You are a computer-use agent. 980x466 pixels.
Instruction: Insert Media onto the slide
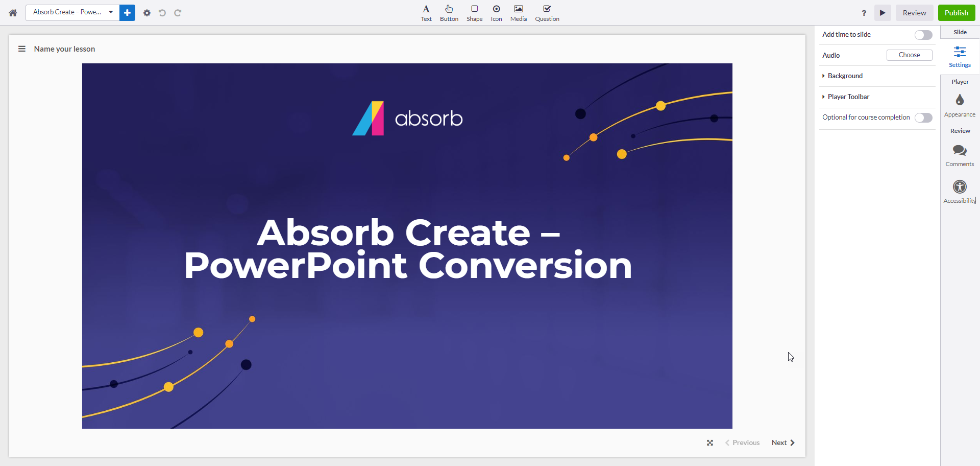tap(519, 13)
